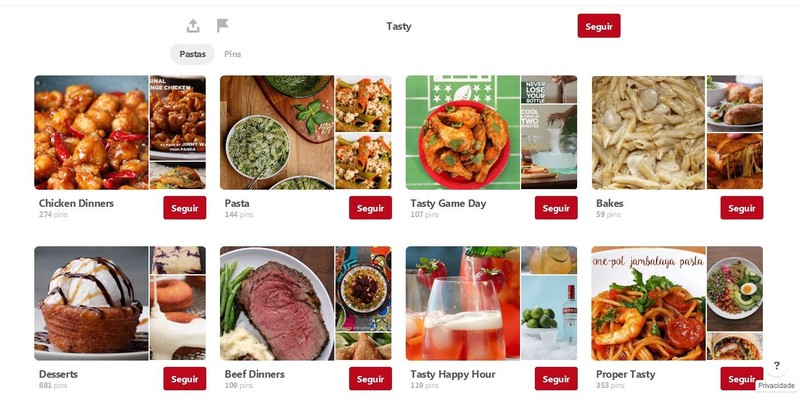Image resolution: width=800 pixels, height=400 pixels.
Task: Open the Beef Dinners title link
Action: tap(255, 374)
